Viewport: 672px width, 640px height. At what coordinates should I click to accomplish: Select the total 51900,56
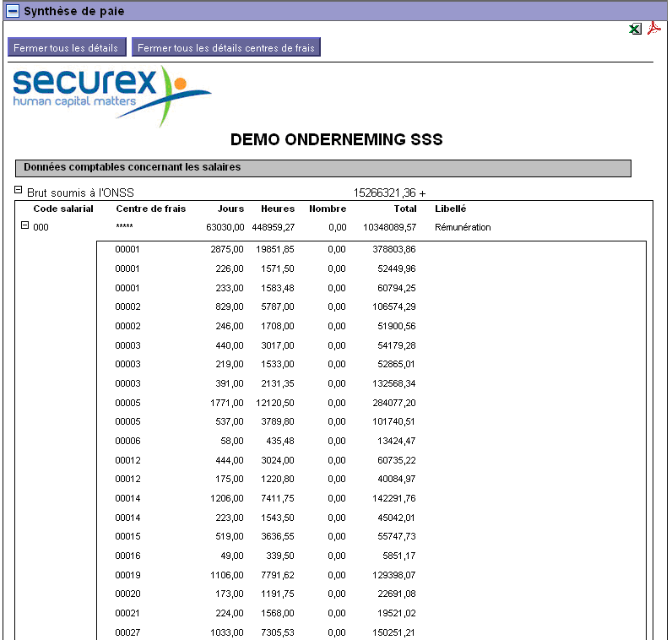point(397,326)
